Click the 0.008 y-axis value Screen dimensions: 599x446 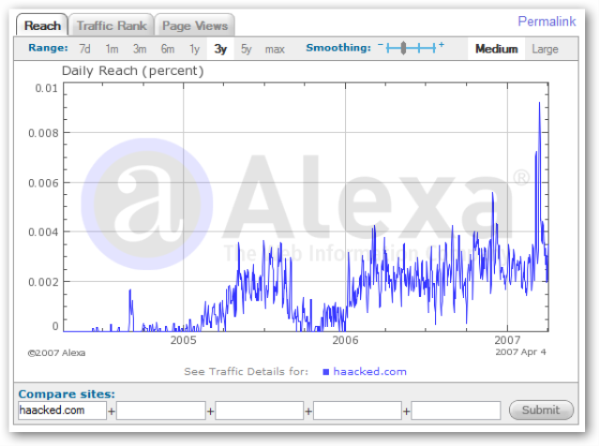(44, 133)
